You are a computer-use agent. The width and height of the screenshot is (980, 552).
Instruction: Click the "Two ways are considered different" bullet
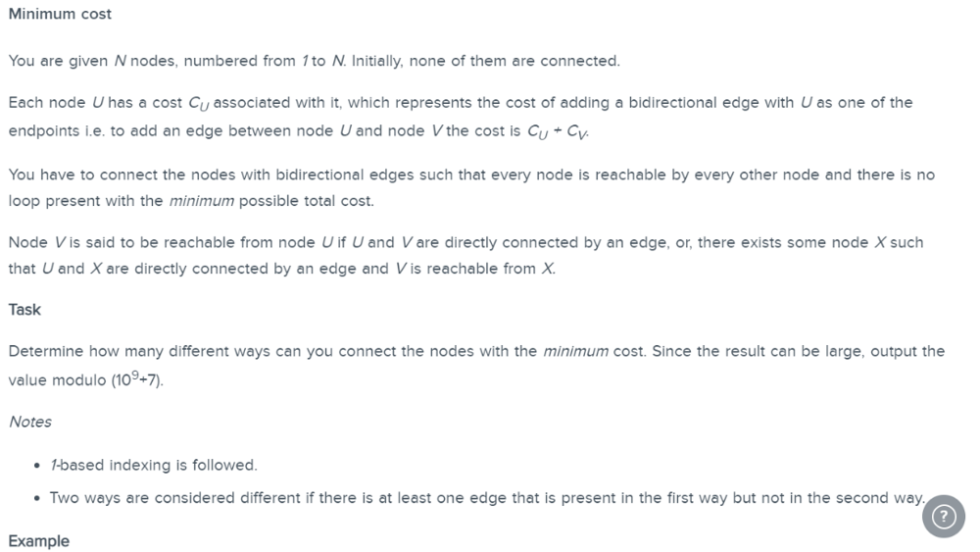point(487,498)
